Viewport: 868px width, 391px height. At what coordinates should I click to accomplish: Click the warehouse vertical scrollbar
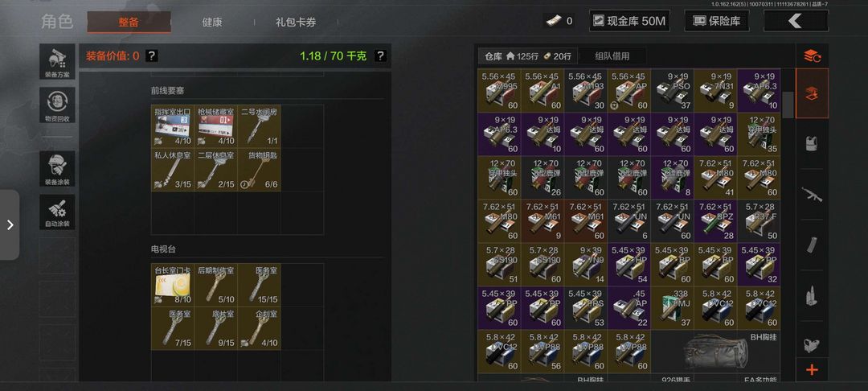787,105
